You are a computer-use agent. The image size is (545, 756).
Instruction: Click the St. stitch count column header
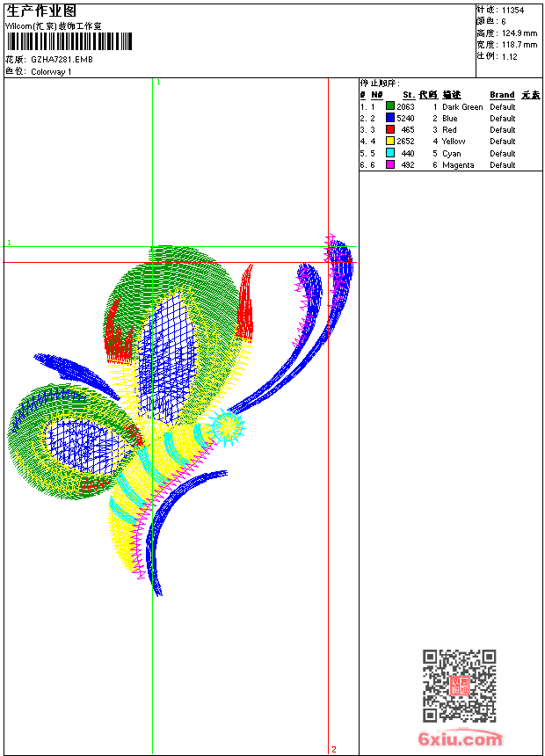[x=409, y=95]
